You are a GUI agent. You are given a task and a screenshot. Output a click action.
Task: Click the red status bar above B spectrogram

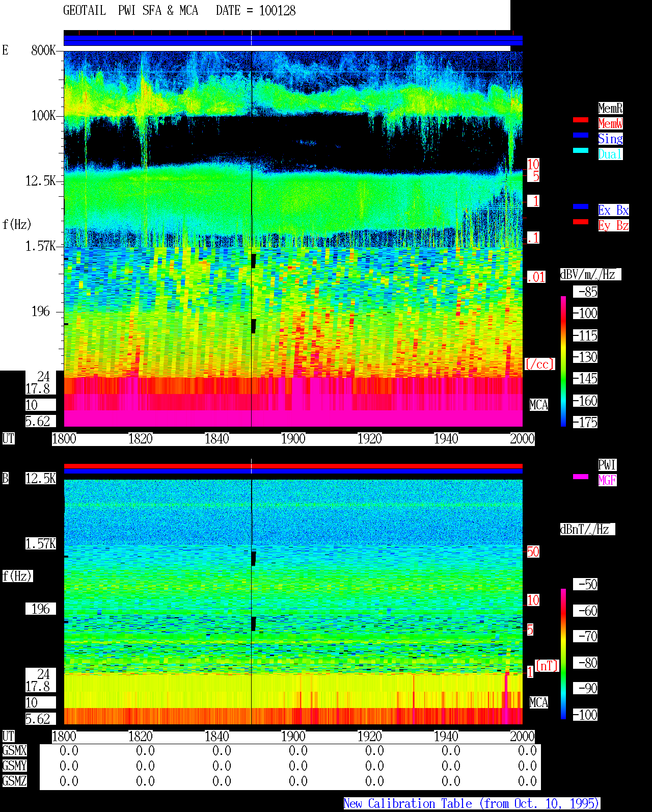tap(293, 466)
